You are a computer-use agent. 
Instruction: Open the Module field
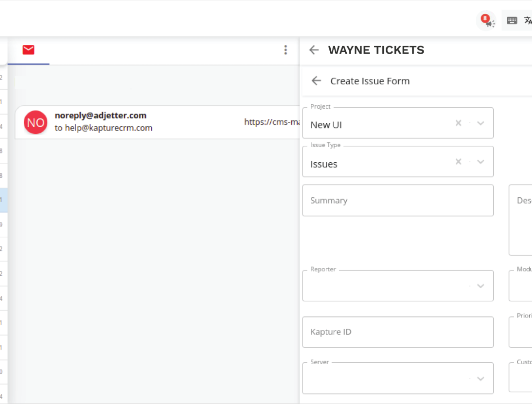(520, 286)
